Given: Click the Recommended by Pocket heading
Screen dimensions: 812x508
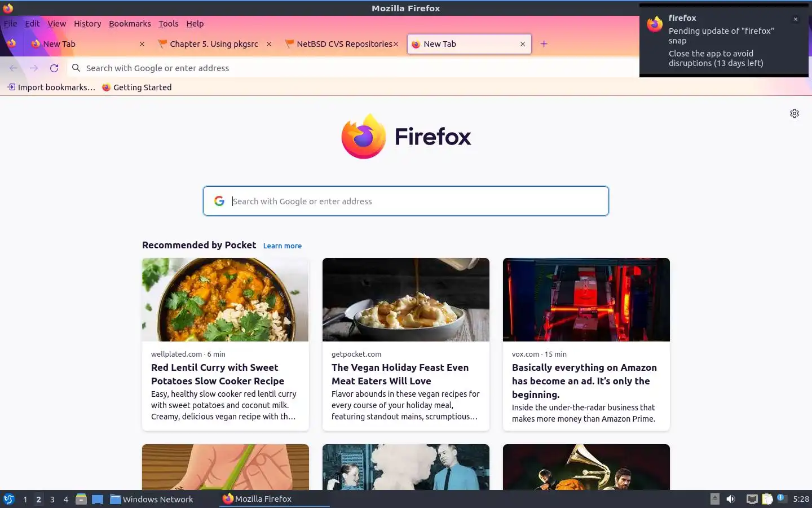Looking at the screenshot, I should click(199, 245).
